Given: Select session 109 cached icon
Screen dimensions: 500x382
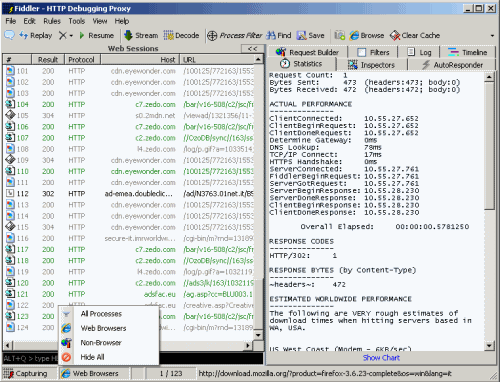Looking at the screenshot, I should [10, 160].
